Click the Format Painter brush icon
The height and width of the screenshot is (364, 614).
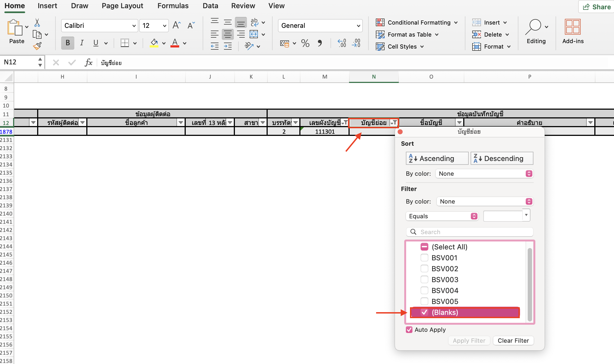pyautogui.click(x=37, y=46)
